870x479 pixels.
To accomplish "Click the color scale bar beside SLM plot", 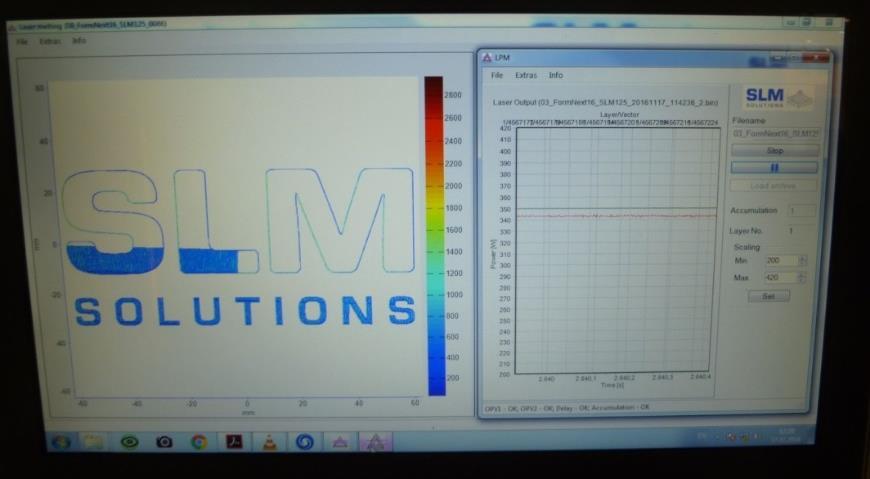I will tap(434, 236).
